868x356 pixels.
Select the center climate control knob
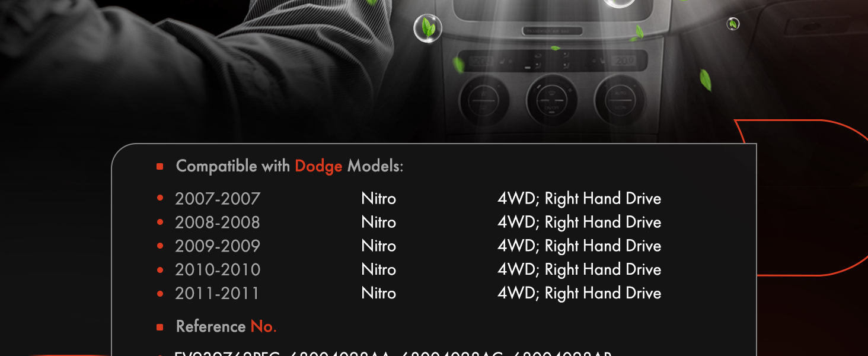click(x=551, y=100)
